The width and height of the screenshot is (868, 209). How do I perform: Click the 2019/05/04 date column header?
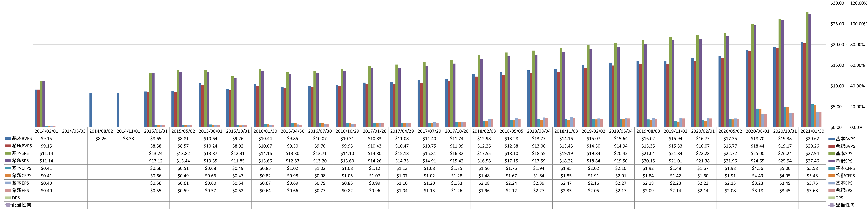621,131
